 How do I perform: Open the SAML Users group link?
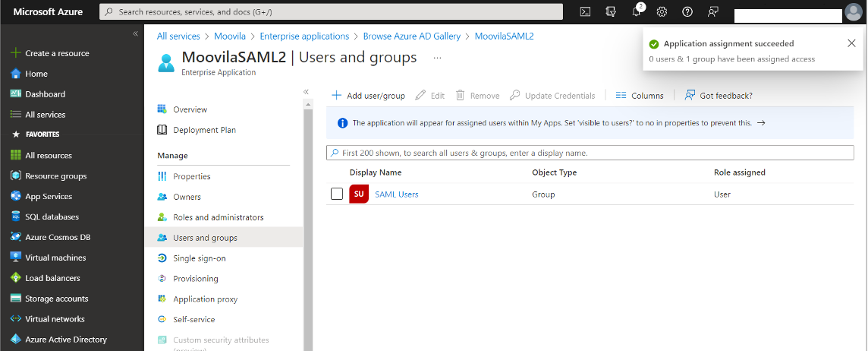(396, 194)
